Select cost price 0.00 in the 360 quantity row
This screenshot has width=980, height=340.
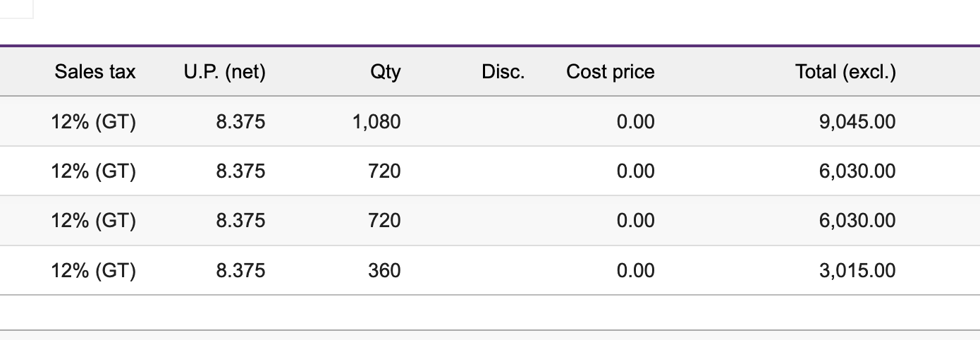click(x=635, y=270)
